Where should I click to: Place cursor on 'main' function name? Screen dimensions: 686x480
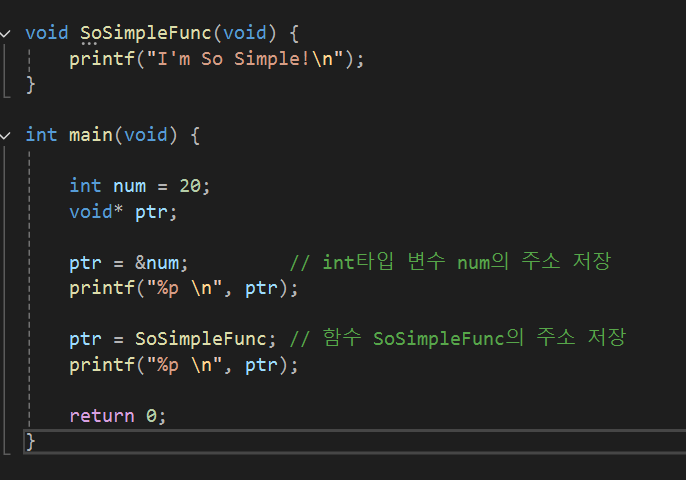pos(91,135)
